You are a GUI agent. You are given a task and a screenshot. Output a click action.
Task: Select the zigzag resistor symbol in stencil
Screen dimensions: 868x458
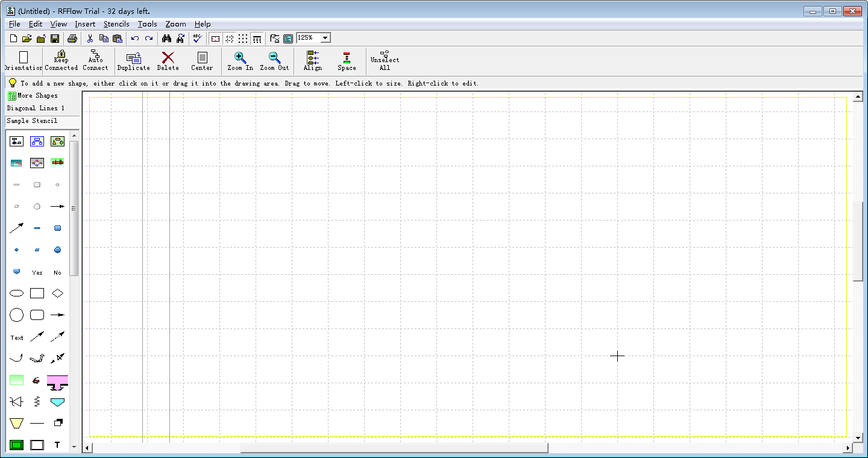(37, 401)
